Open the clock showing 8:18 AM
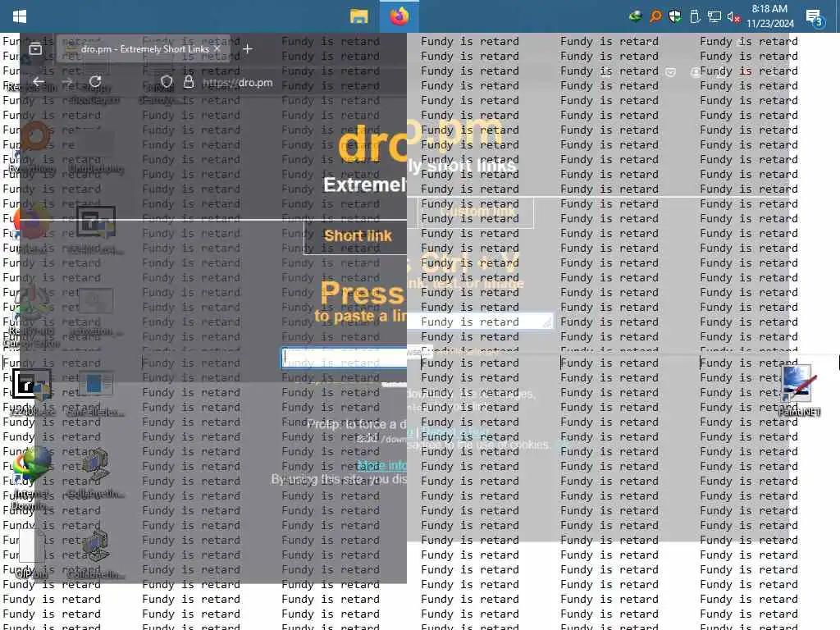 pos(769,16)
